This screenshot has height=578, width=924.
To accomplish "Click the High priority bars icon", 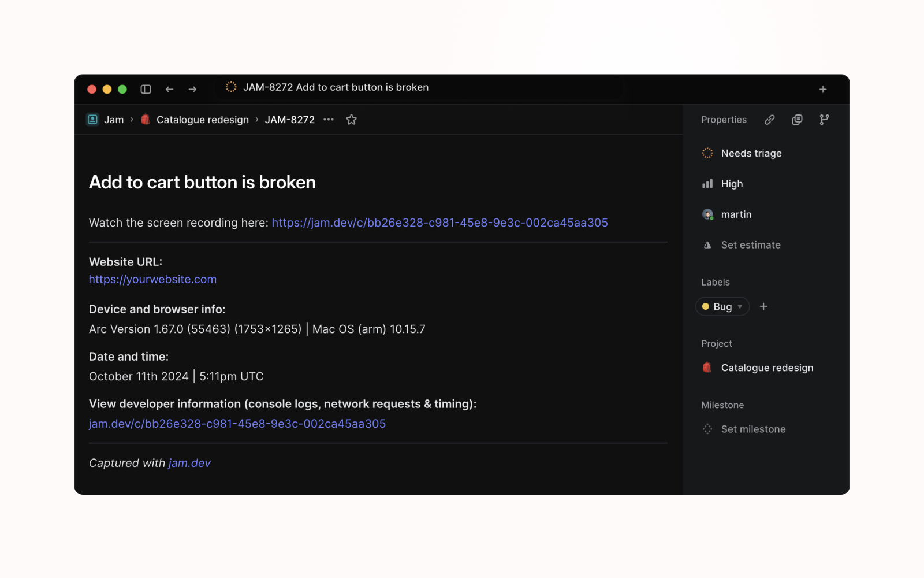I will 707,184.
